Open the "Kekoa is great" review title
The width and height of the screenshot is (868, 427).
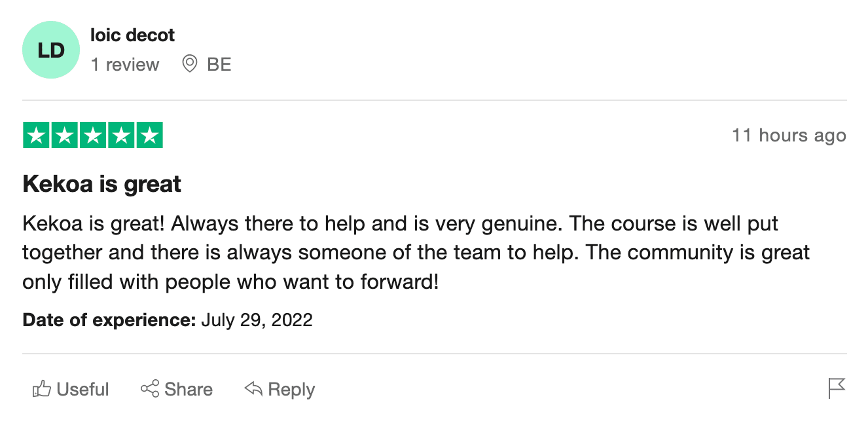(x=102, y=184)
